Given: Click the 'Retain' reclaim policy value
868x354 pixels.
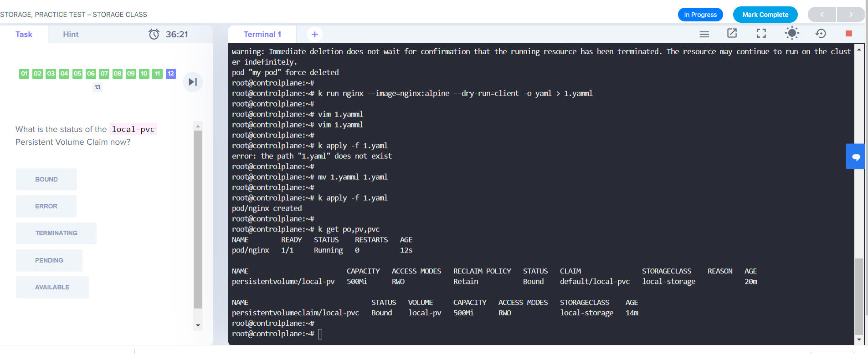Looking at the screenshot, I should pyautogui.click(x=466, y=282).
